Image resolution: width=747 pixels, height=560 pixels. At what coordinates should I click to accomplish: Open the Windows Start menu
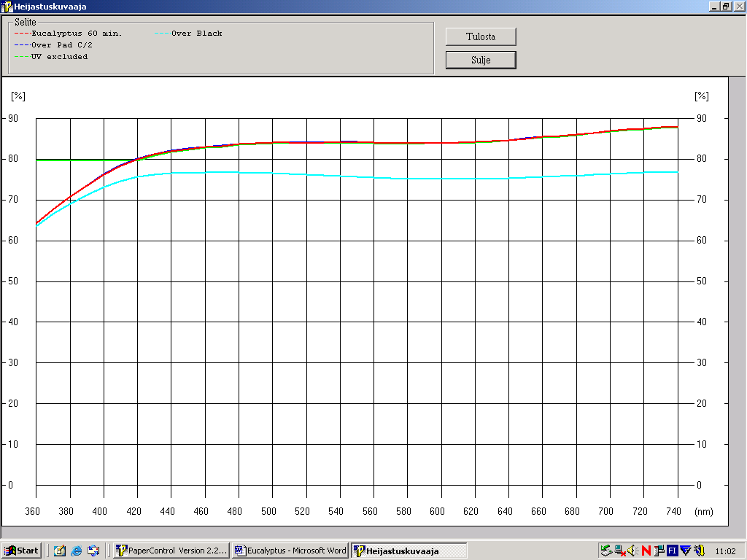pyautogui.click(x=21, y=551)
